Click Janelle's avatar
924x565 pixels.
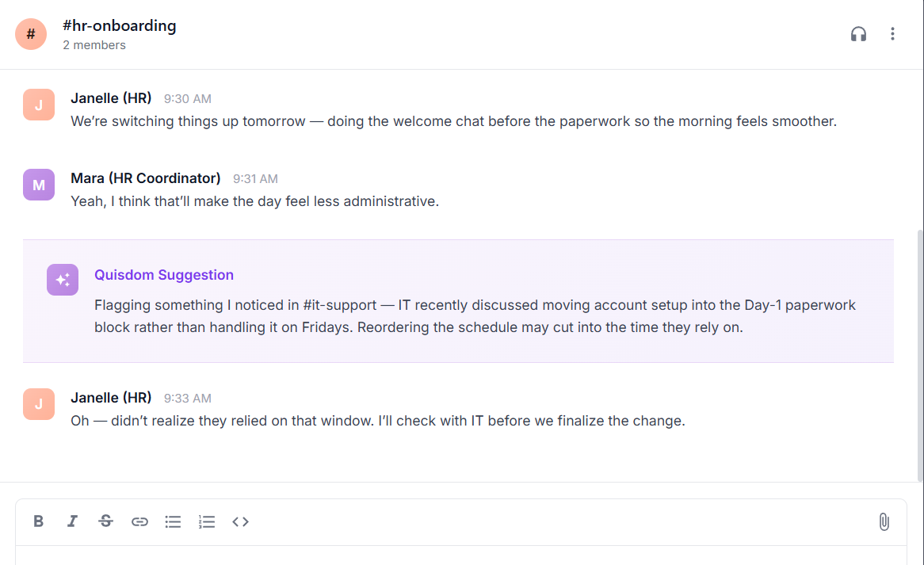[39, 104]
